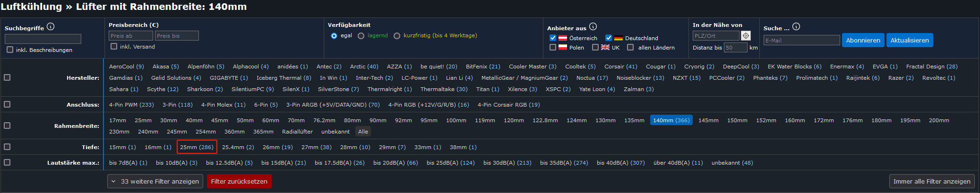
Task: Choose the Alle frame width option
Action: coord(363,132)
